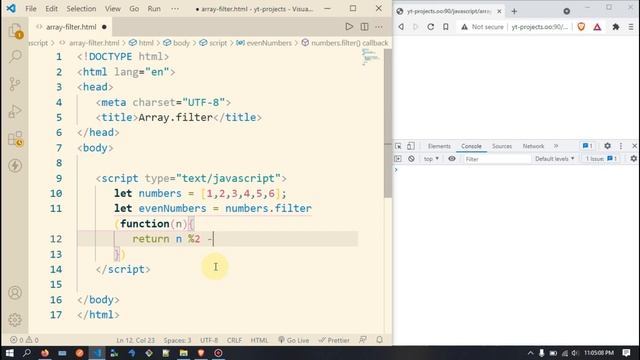Image resolution: width=640 pixels, height=360 pixels.
Task: Open the VS Code menu overflow dots
Action: click(175, 9)
